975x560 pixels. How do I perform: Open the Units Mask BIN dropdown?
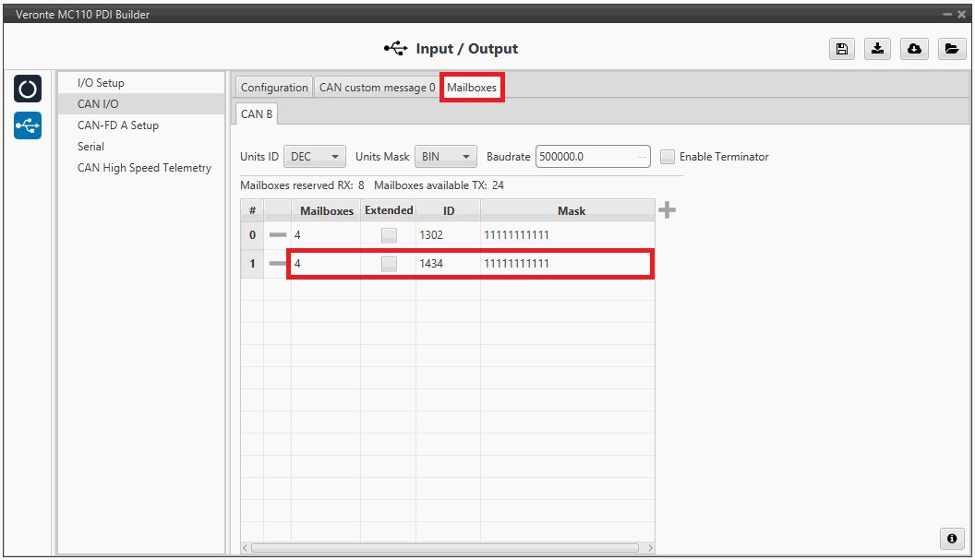445,157
